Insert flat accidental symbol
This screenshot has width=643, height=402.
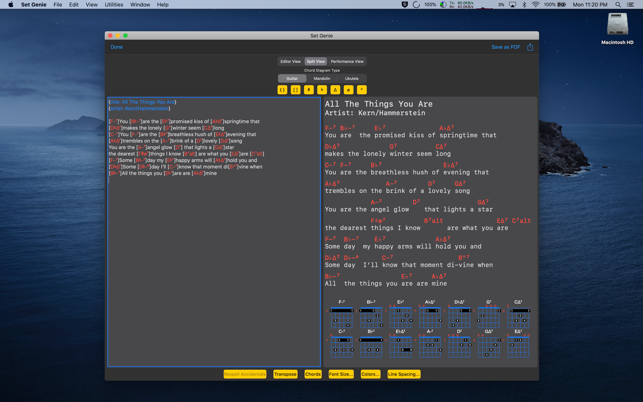(322, 89)
